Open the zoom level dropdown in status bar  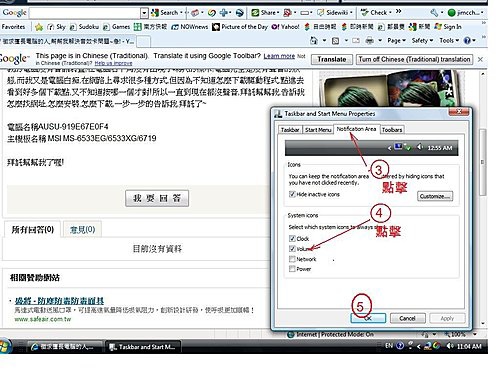pyautogui.click(x=475, y=334)
